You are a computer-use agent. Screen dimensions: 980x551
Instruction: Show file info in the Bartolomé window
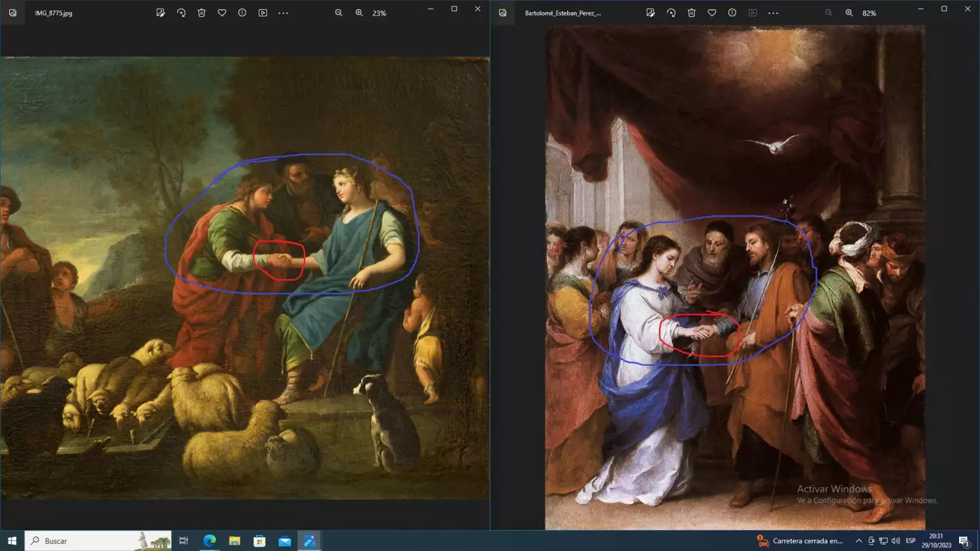(x=732, y=13)
